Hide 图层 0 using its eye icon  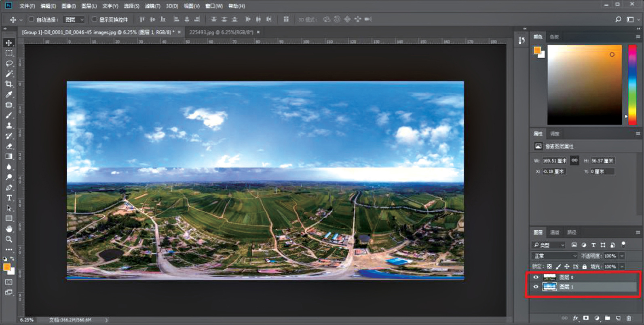pos(536,277)
